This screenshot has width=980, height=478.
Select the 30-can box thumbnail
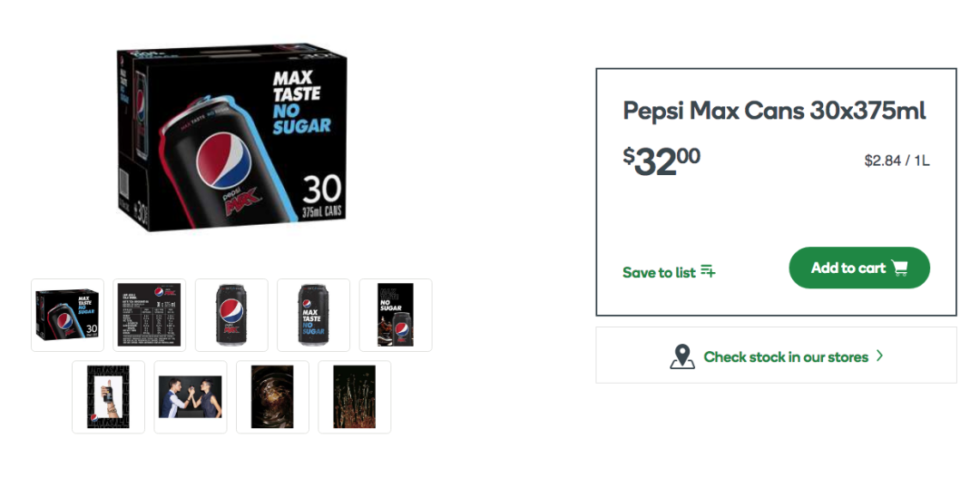(67, 315)
